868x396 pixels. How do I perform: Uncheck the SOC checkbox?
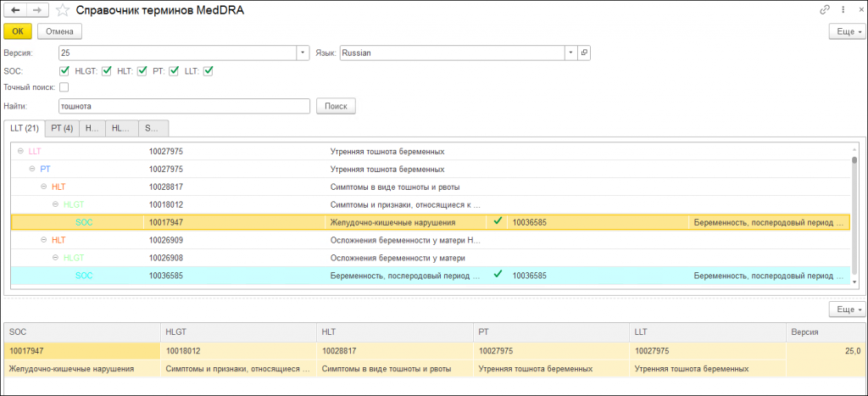click(64, 70)
